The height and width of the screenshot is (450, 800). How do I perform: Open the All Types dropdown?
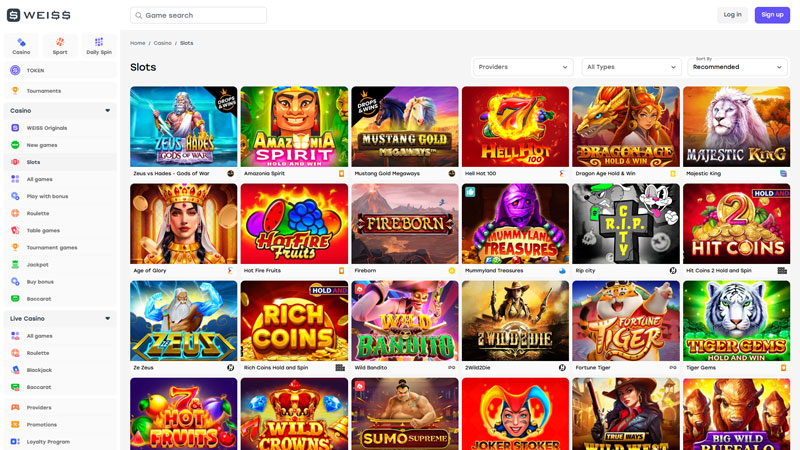(631, 67)
